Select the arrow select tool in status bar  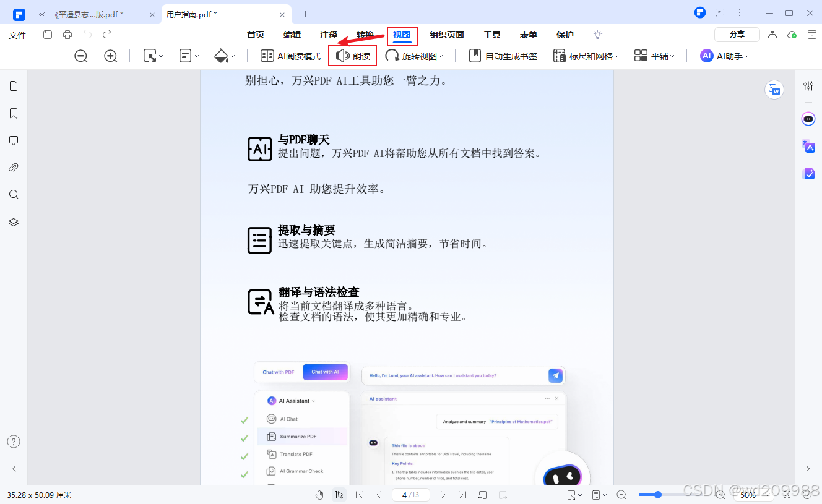pyautogui.click(x=339, y=495)
